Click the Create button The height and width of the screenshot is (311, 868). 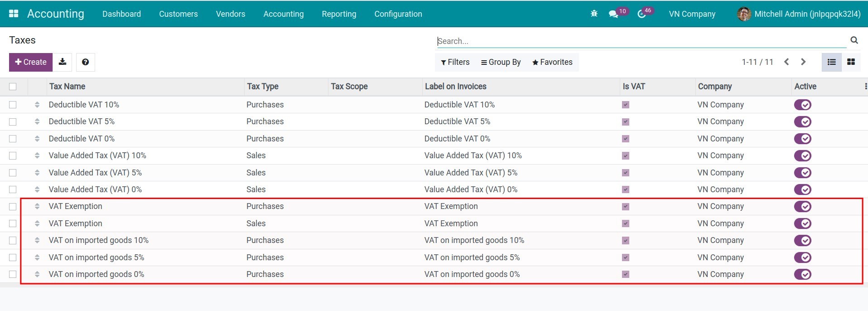(x=31, y=62)
